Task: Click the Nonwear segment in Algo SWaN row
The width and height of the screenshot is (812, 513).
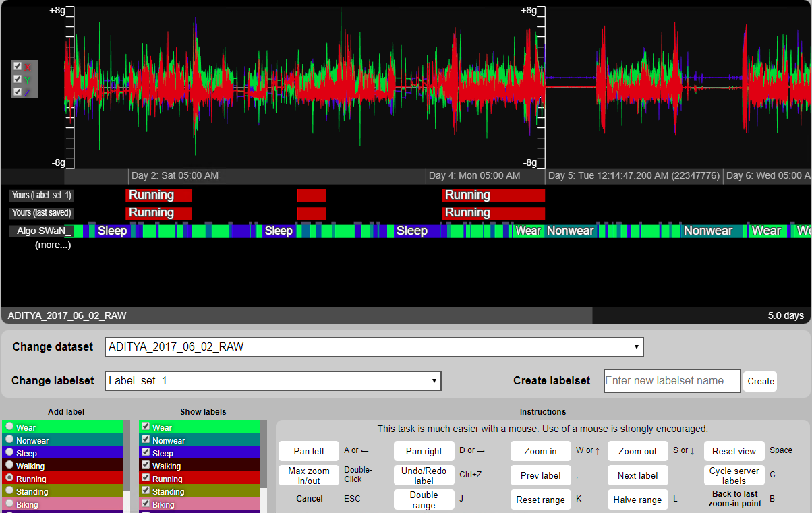Action: [570, 231]
